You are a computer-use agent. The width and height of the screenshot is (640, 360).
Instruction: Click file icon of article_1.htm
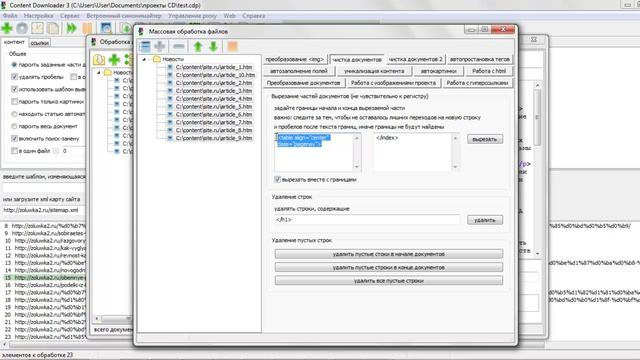(170, 67)
